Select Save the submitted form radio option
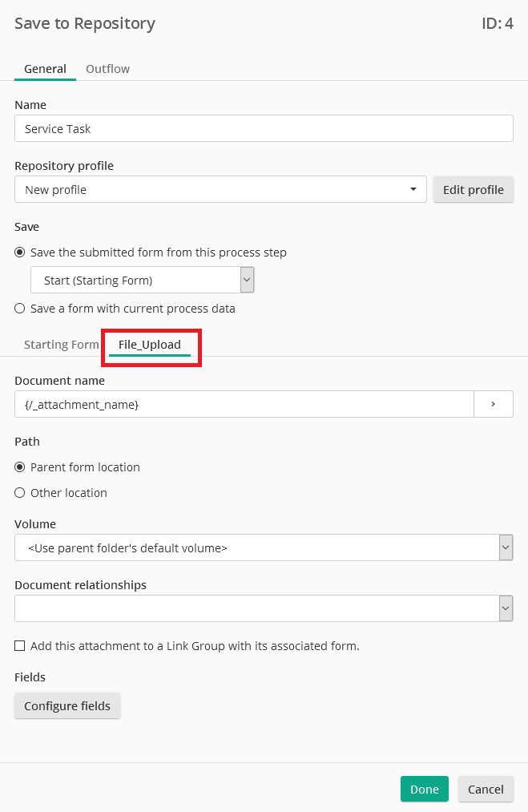The width and height of the screenshot is (528, 812). pos(20,252)
